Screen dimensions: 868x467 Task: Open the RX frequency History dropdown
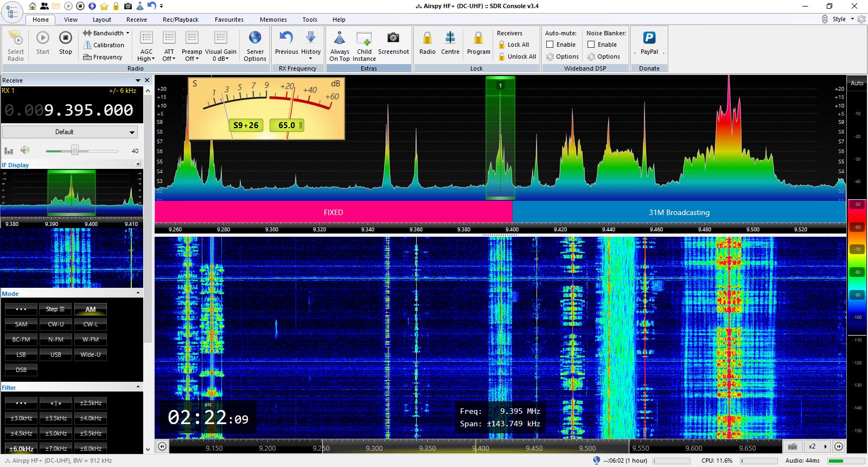click(x=311, y=46)
